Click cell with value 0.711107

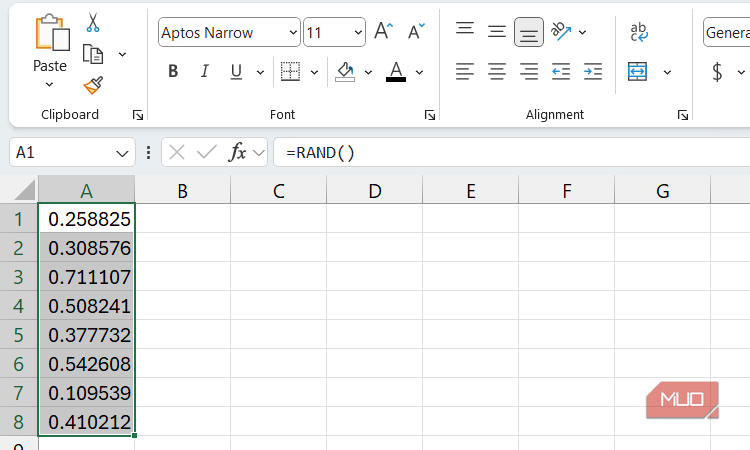tap(87, 277)
